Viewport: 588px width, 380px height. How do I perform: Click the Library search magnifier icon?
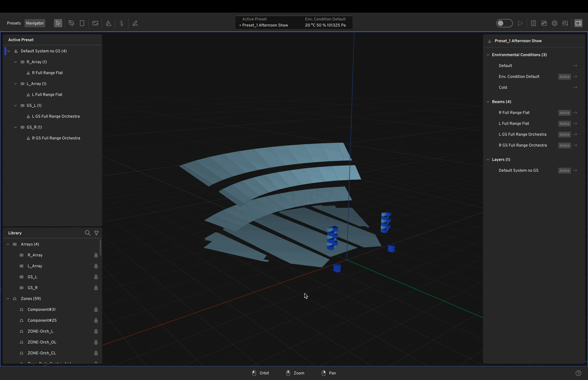pyautogui.click(x=87, y=233)
